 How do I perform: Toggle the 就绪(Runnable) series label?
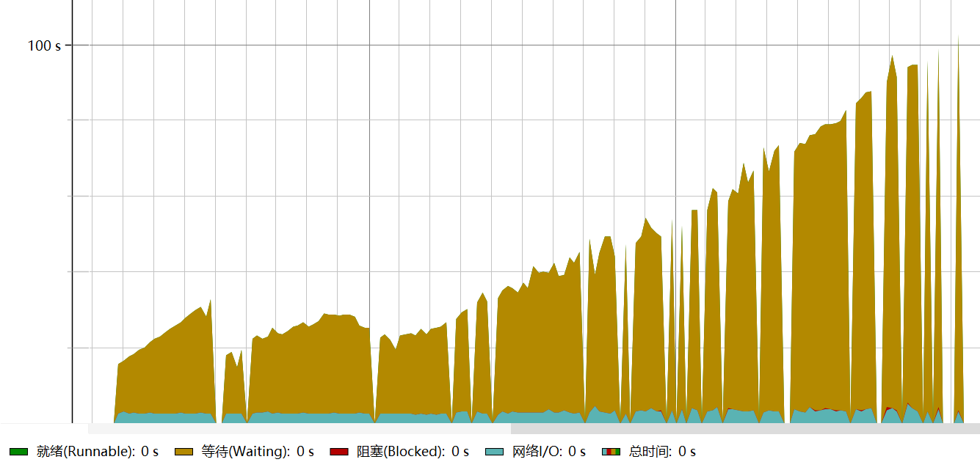point(87,452)
